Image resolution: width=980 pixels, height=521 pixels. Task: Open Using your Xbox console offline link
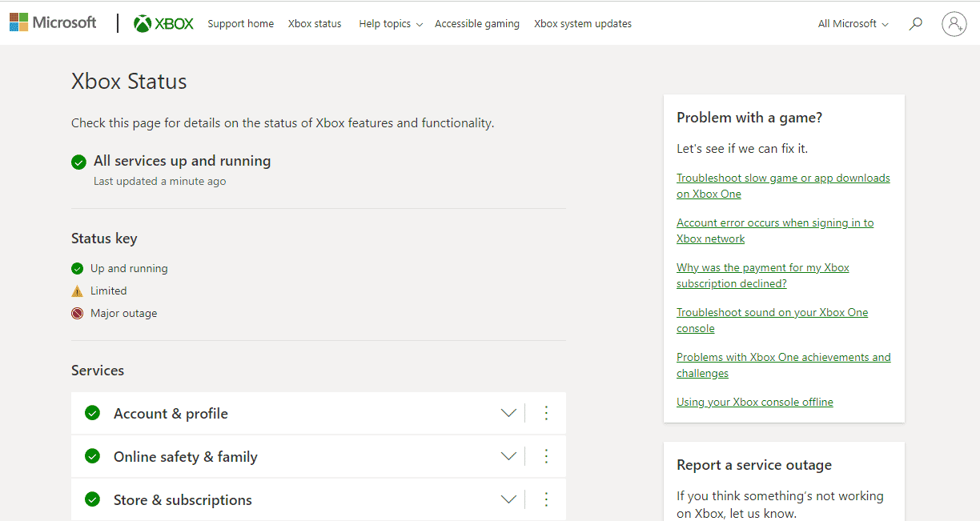755,402
